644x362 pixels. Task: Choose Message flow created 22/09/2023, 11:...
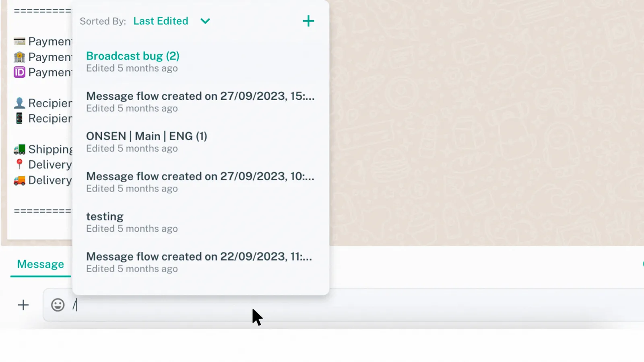199,257
